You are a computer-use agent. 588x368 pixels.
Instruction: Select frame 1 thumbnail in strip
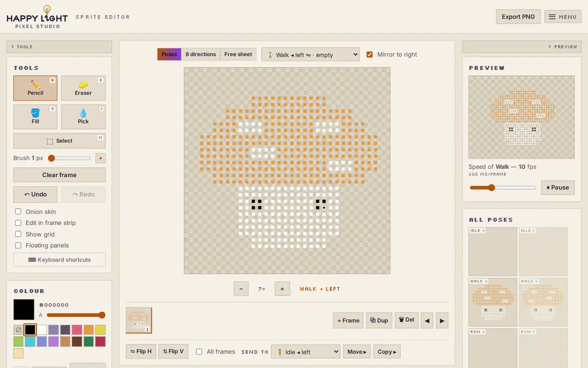click(139, 320)
